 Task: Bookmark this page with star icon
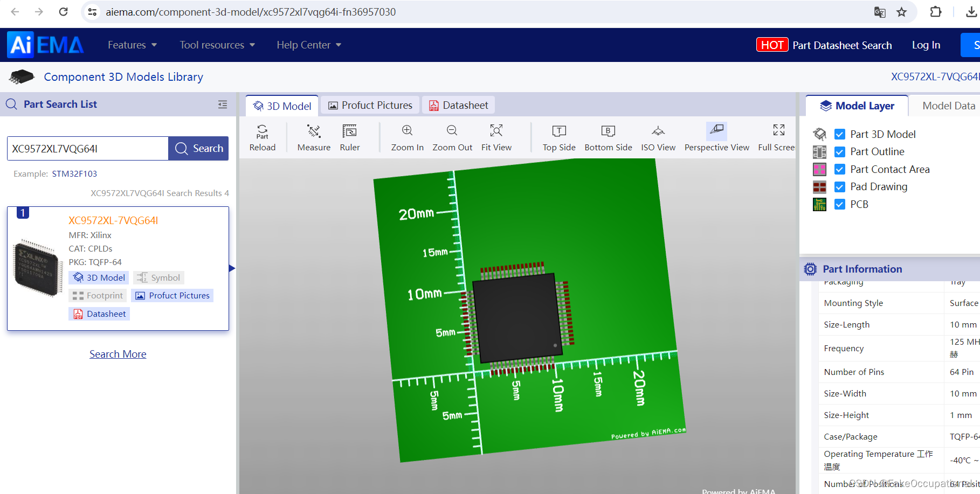[x=901, y=12]
